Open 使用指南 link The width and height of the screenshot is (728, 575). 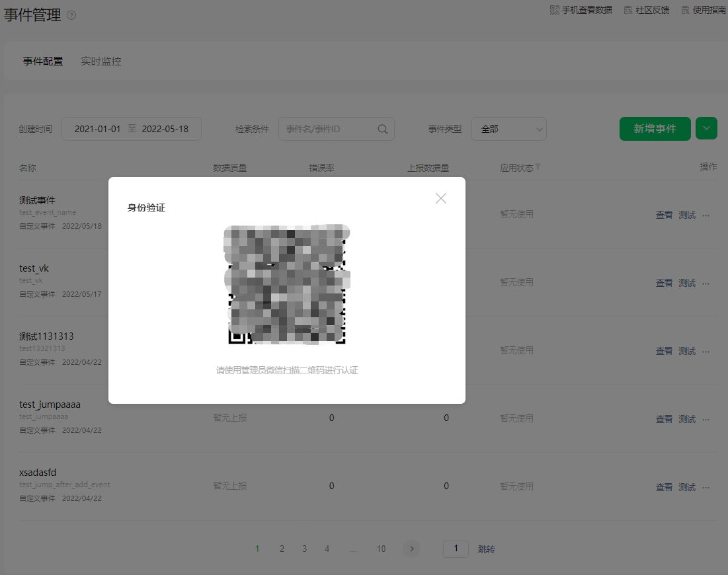(704, 10)
